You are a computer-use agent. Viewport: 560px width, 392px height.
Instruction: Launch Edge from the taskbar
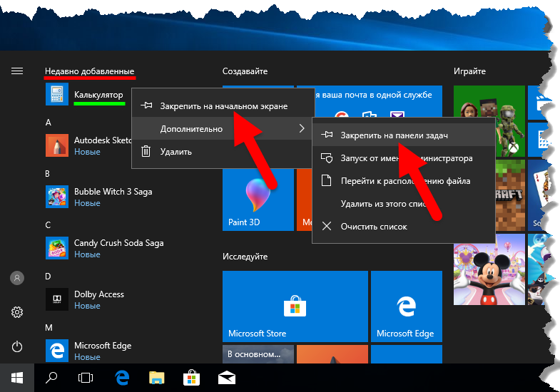(122, 378)
